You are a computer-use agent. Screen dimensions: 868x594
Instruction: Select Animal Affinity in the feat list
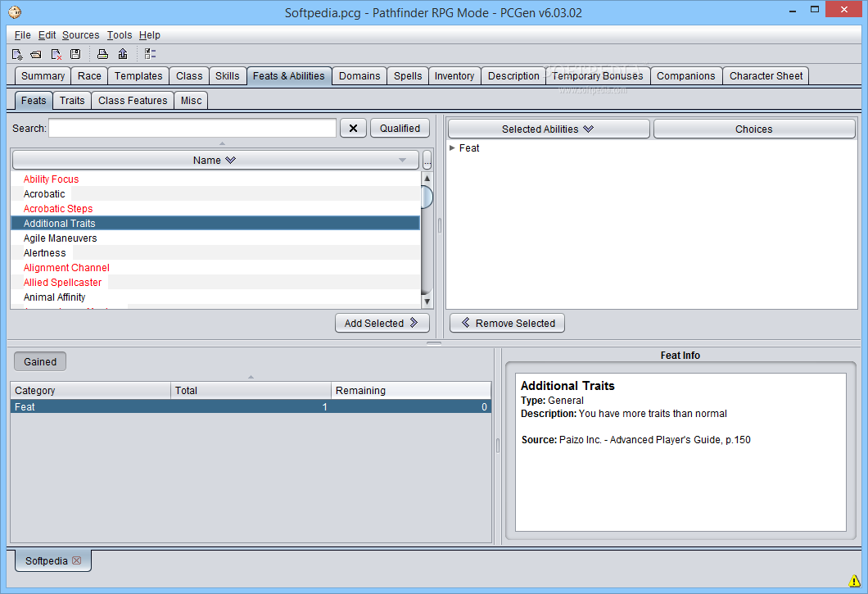[215, 297]
